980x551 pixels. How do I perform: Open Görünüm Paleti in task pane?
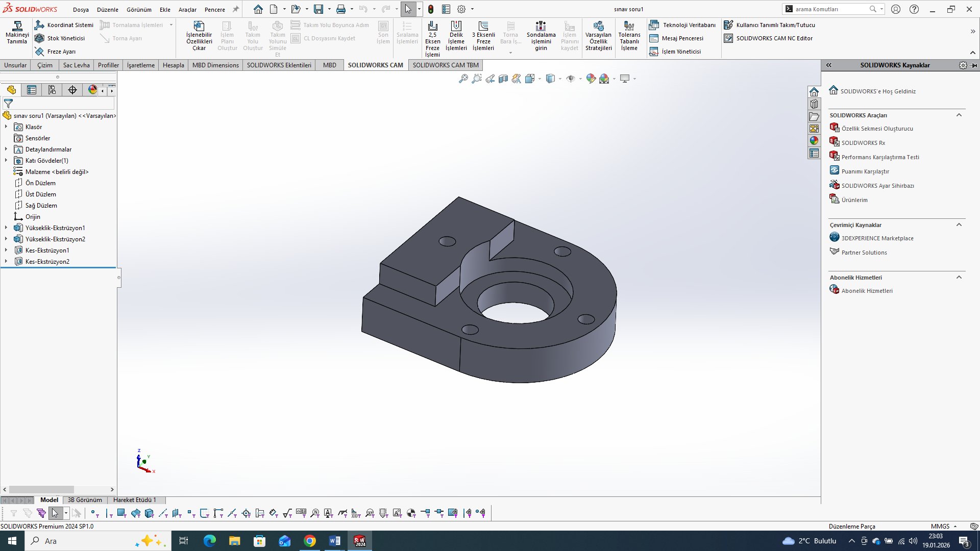(x=814, y=129)
